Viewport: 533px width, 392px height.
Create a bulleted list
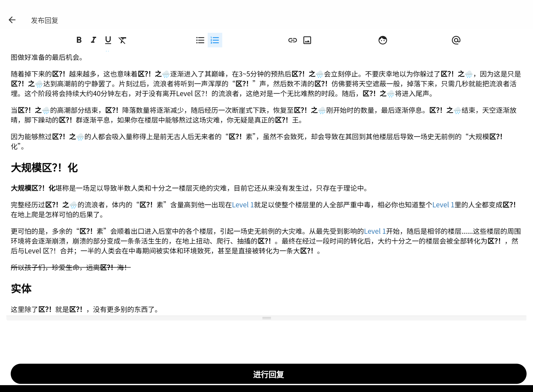[x=200, y=40]
